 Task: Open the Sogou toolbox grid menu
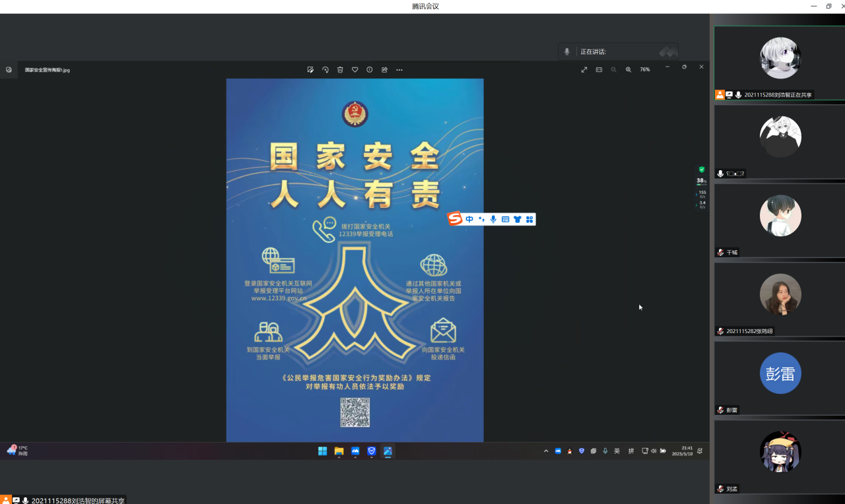pyautogui.click(x=529, y=219)
